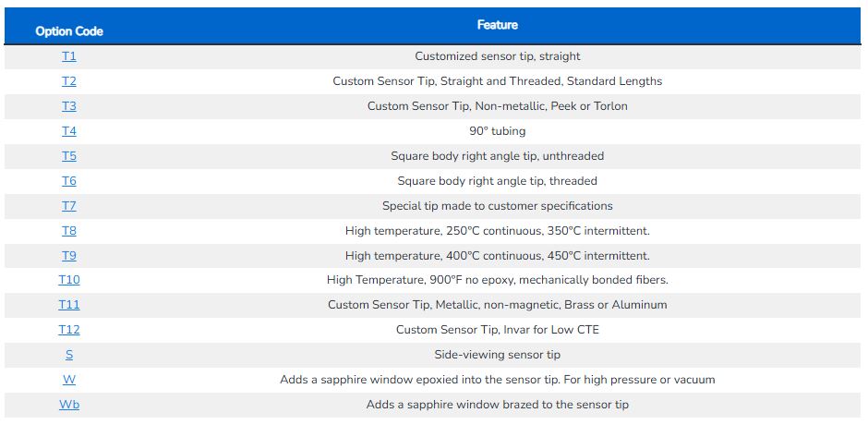Follow the T3 option link
The width and height of the screenshot is (868, 425).
pos(69,106)
